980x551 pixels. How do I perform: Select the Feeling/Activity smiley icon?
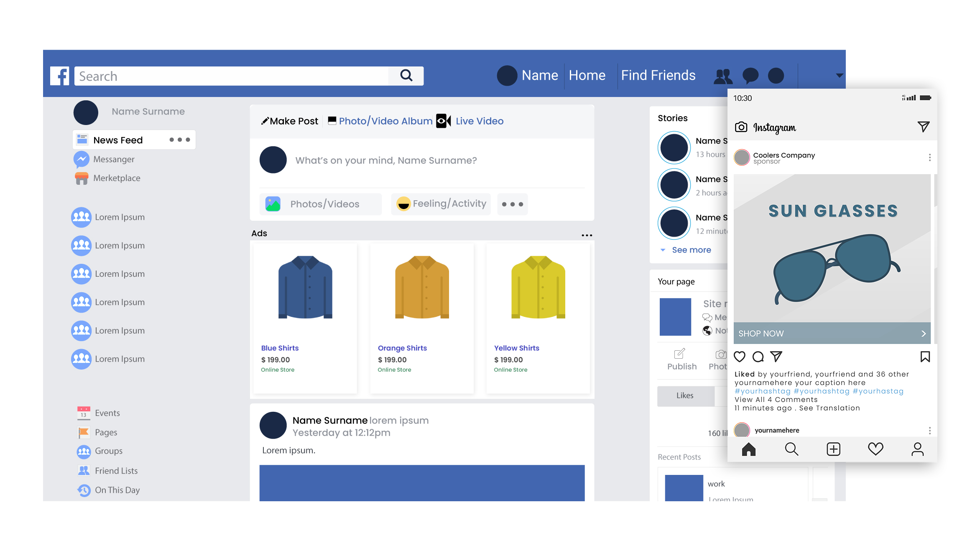coord(403,204)
